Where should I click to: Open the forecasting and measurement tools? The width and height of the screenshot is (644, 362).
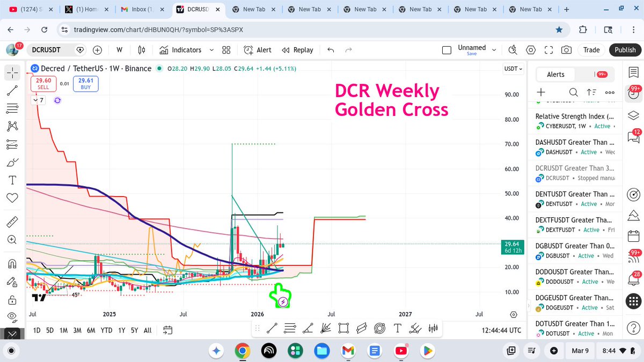click(x=12, y=144)
